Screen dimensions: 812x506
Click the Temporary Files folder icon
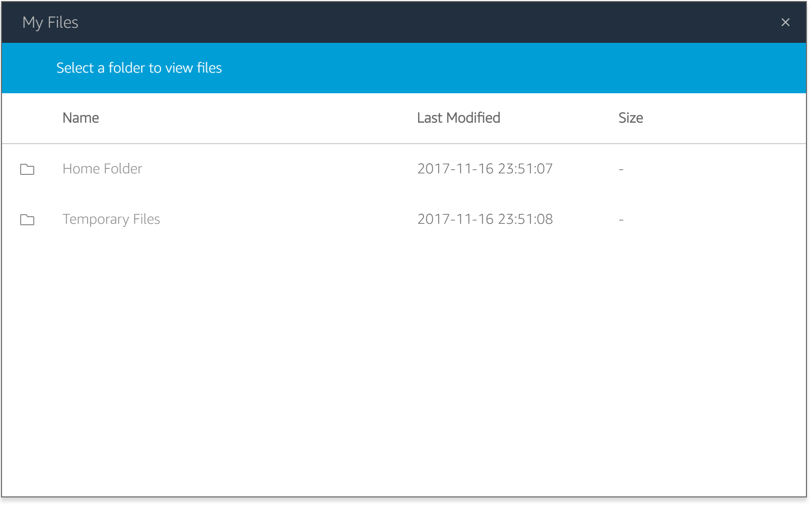27,220
